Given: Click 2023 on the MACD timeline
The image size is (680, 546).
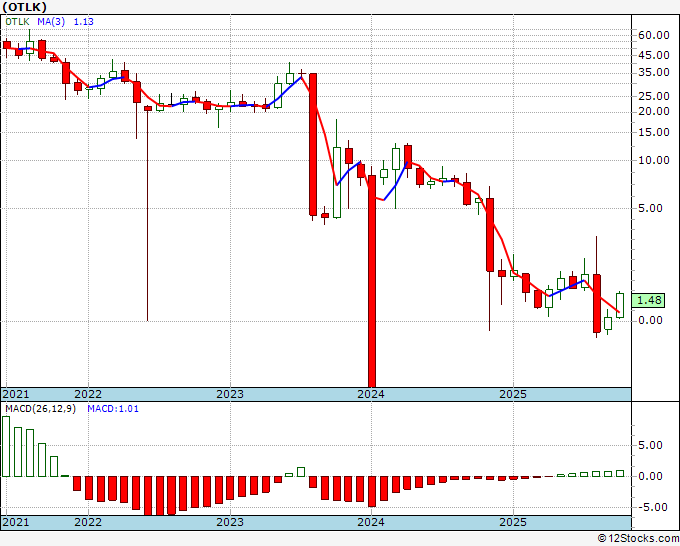Looking at the screenshot, I should [x=230, y=522].
